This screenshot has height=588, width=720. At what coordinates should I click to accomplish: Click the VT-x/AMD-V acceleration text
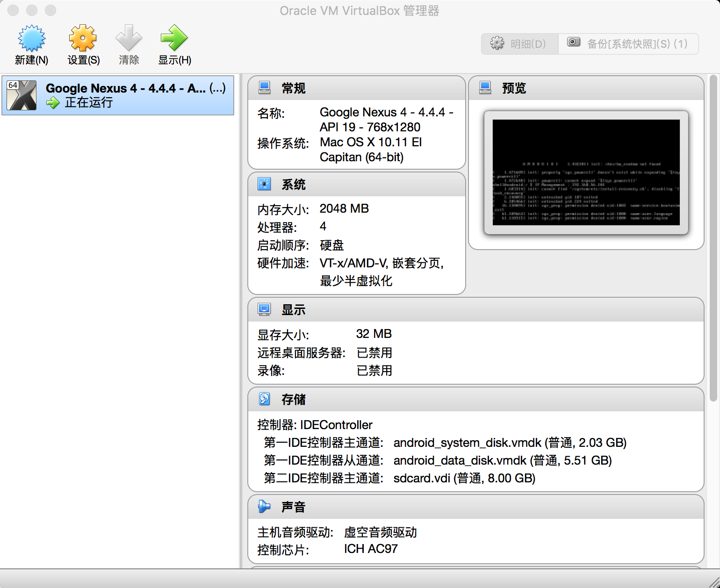pyautogui.click(x=382, y=272)
